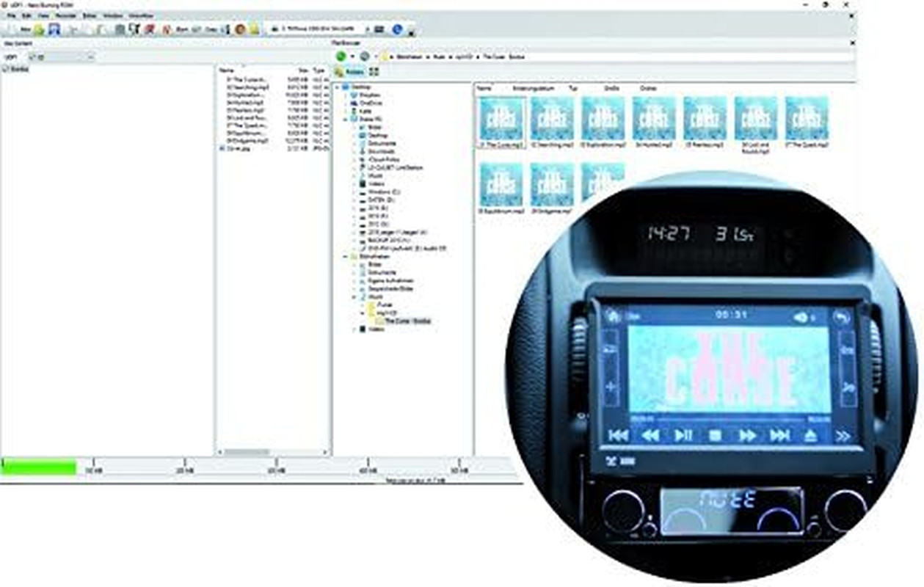Click the blue round icon after recorder selector
The width and height of the screenshot is (924, 587).
397,29
